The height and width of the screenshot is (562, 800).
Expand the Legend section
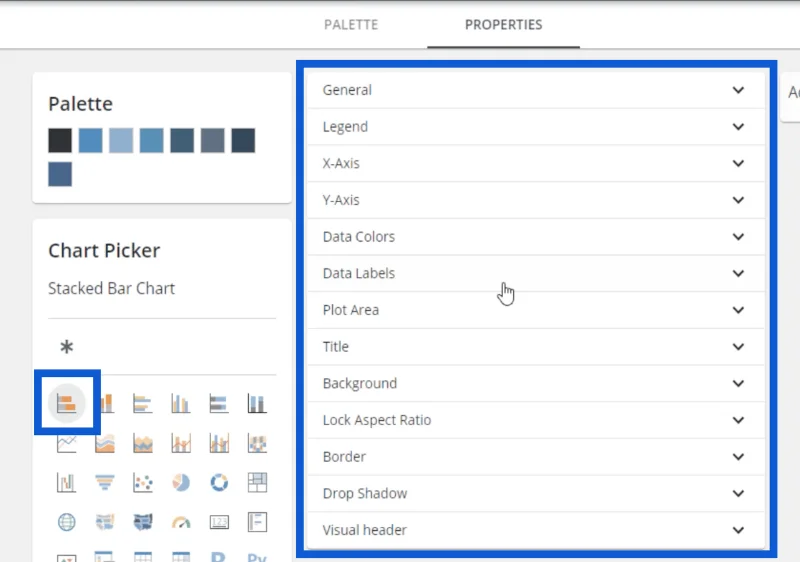[536, 127]
